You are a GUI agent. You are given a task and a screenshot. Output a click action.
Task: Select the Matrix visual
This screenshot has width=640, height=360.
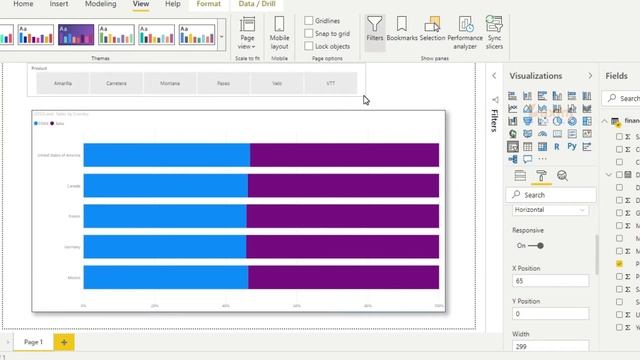coord(542,147)
